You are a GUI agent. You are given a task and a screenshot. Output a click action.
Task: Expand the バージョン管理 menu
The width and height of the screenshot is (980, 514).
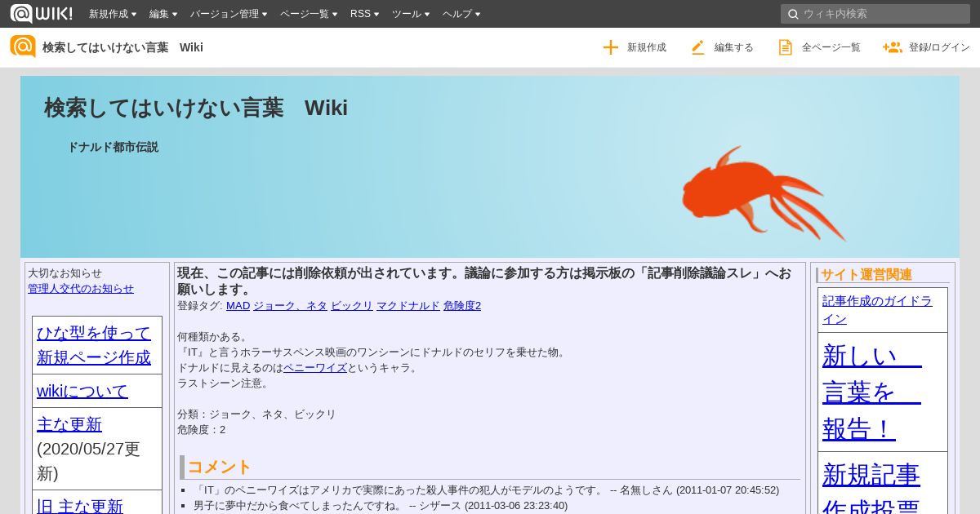pos(229,14)
